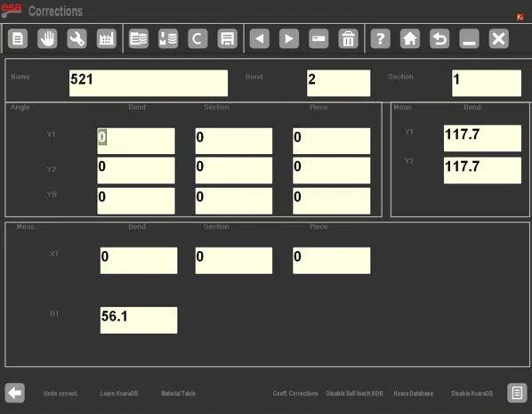
Task: Click the save diskette icon
Action: 228,38
